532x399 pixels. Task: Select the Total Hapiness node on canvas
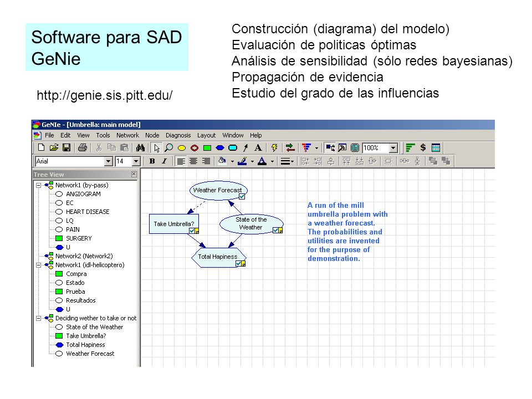218,257
